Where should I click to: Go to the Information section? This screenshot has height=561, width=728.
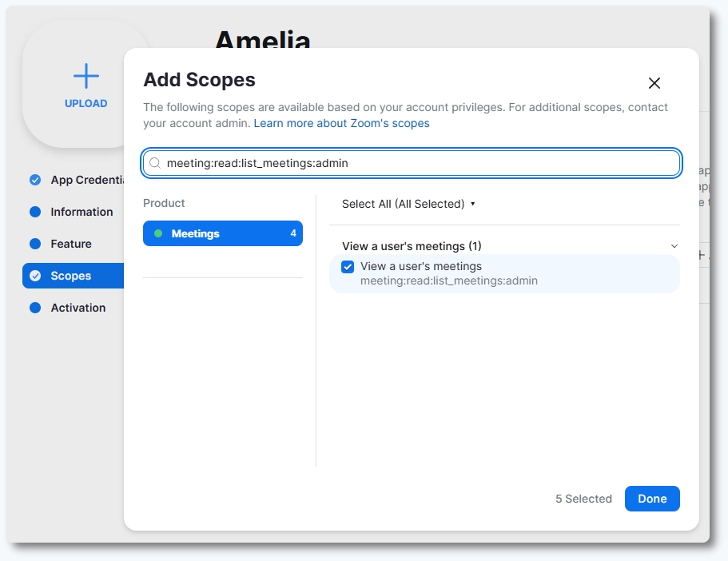pos(82,212)
